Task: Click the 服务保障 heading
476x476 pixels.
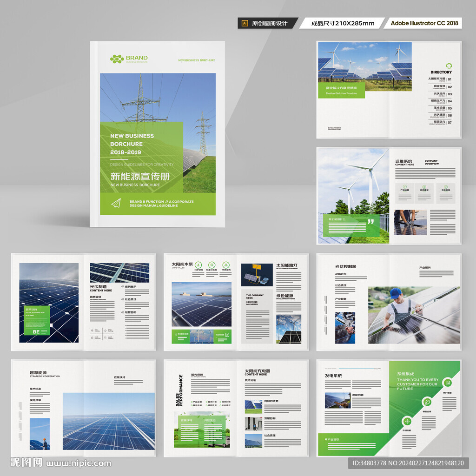Action: point(197,375)
